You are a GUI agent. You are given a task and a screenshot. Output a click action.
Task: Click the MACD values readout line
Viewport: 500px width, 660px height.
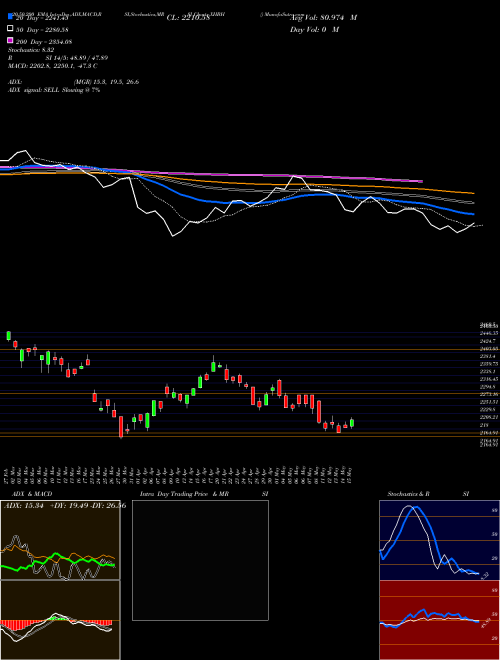pyautogui.click(x=53, y=66)
